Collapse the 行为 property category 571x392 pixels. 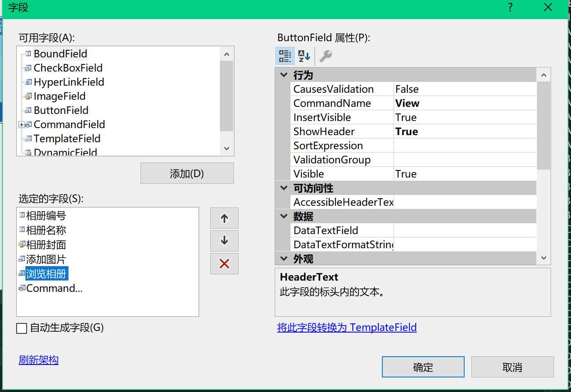coord(284,75)
